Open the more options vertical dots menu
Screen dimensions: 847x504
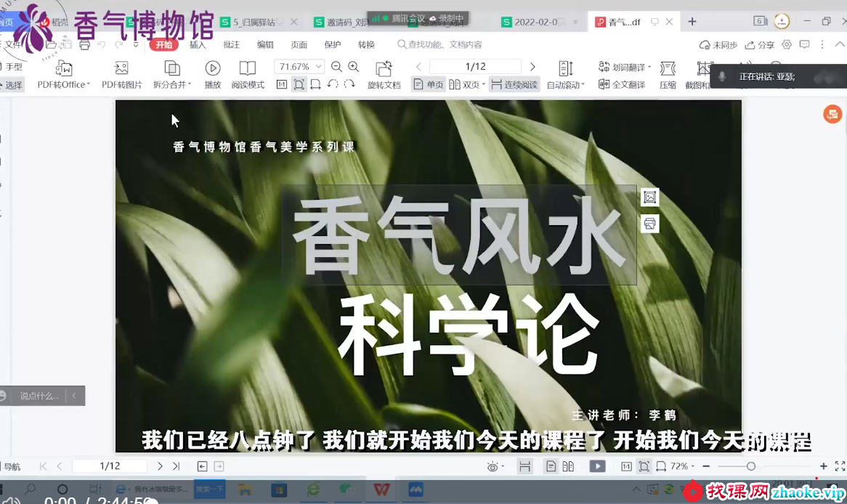pos(822,45)
